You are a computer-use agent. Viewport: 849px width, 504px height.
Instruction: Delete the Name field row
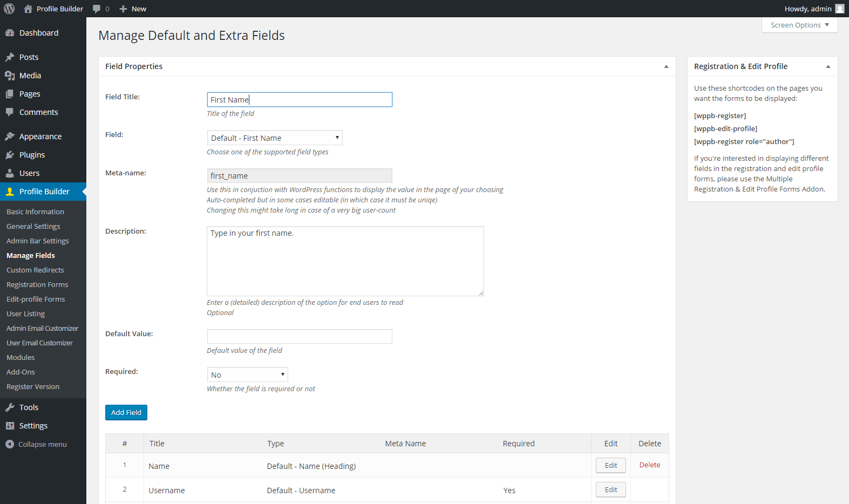coord(650,465)
